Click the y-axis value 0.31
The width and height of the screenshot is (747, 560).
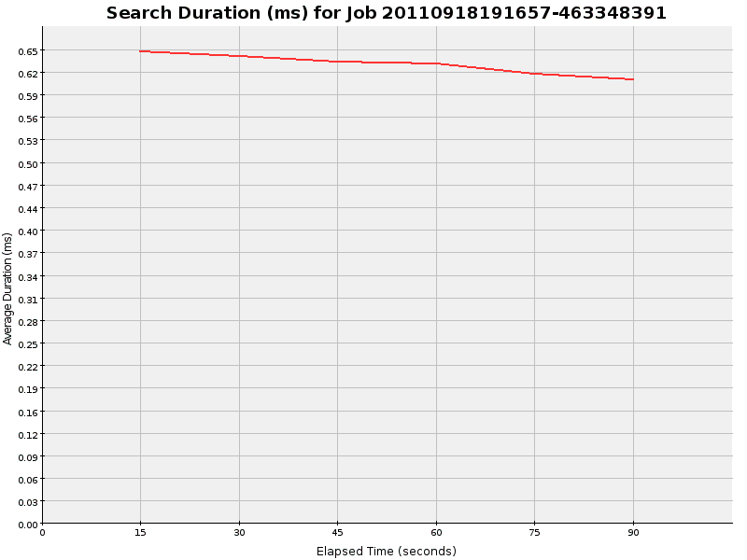click(x=28, y=300)
